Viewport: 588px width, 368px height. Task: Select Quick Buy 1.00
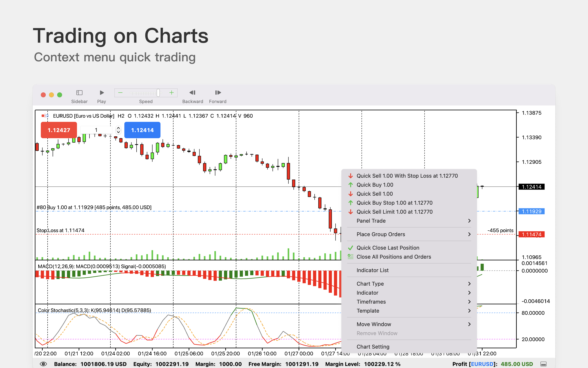click(409, 185)
